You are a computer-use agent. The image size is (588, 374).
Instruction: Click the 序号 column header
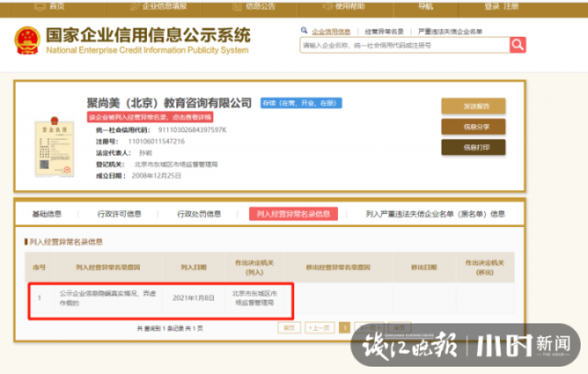tap(40, 267)
